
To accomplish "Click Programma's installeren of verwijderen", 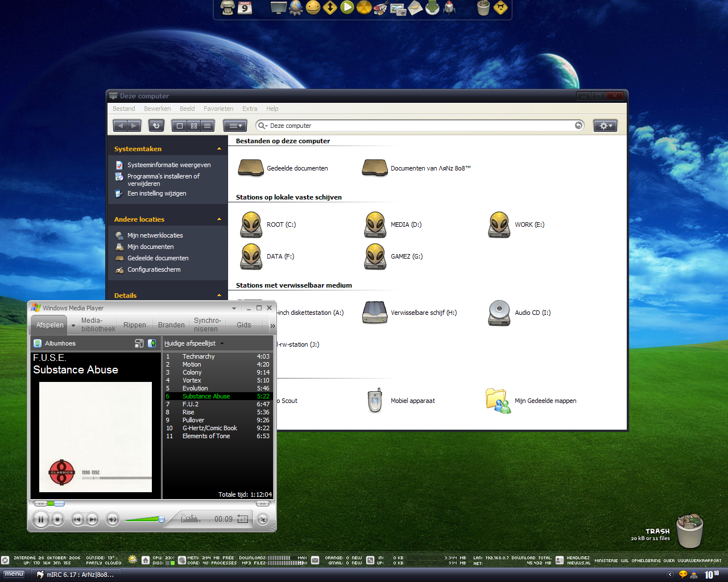I will [x=163, y=180].
